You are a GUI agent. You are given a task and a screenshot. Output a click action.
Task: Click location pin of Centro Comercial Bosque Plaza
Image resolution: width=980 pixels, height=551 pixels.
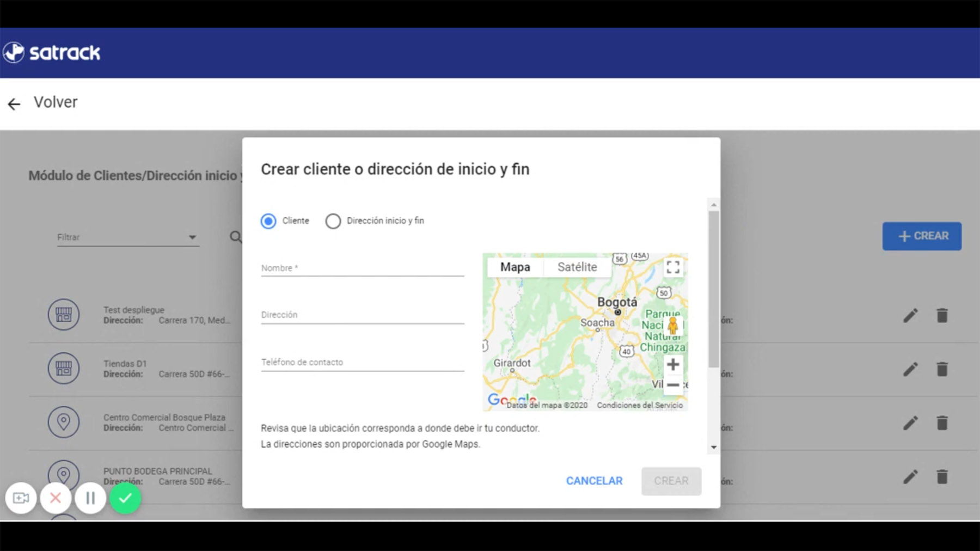pos(64,422)
